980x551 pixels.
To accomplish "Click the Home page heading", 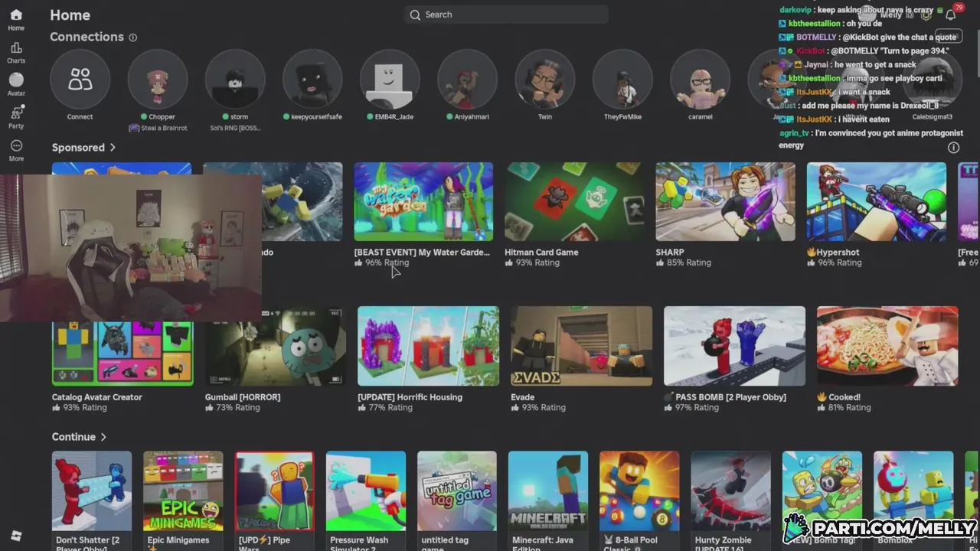I will [x=70, y=15].
